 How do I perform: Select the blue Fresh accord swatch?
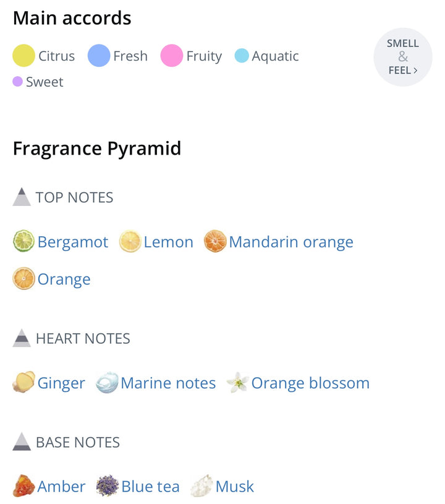point(99,56)
